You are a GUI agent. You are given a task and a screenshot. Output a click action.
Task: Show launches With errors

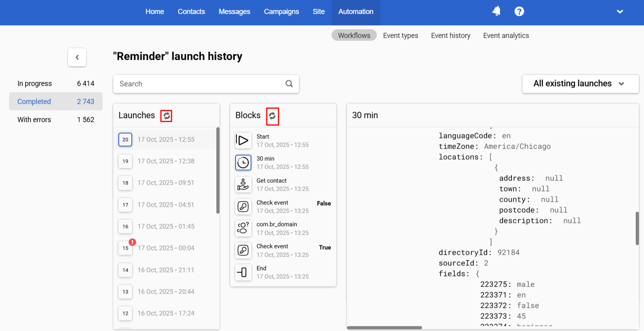(x=56, y=120)
